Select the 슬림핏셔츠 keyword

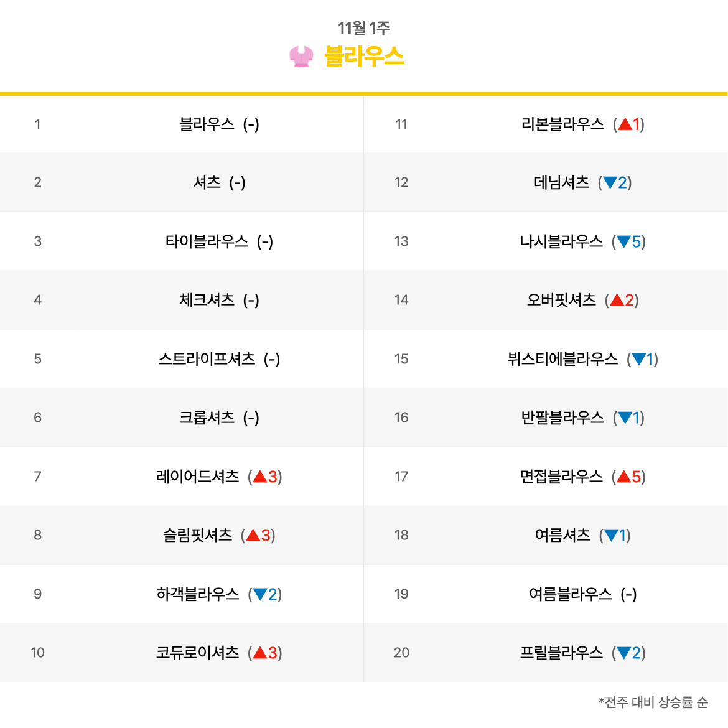[x=197, y=535]
